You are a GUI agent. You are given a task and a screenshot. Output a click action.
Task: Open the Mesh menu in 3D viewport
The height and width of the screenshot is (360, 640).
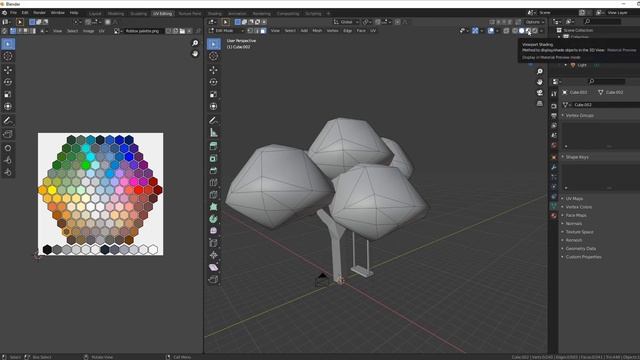click(317, 31)
